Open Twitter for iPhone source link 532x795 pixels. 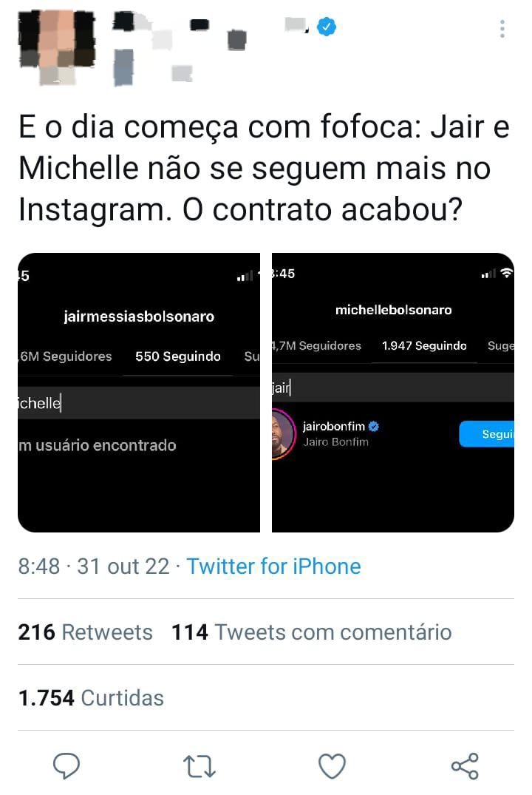click(x=273, y=566)
